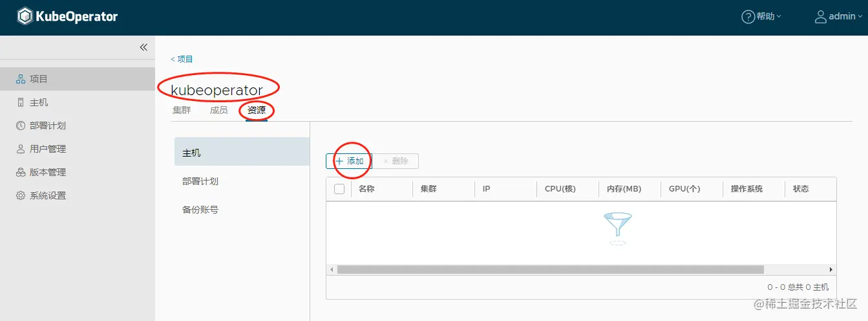Open 系统设置 in the sidebar
The width and height of the screenshot is (868, 321).
78,195
